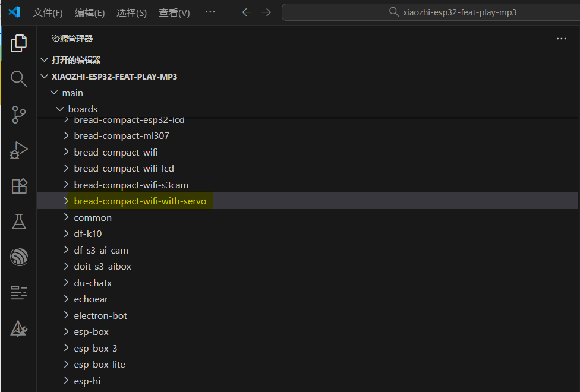Click the VS Code logo icon
Screen dimensions: 580x392
(x=15, y=12)
